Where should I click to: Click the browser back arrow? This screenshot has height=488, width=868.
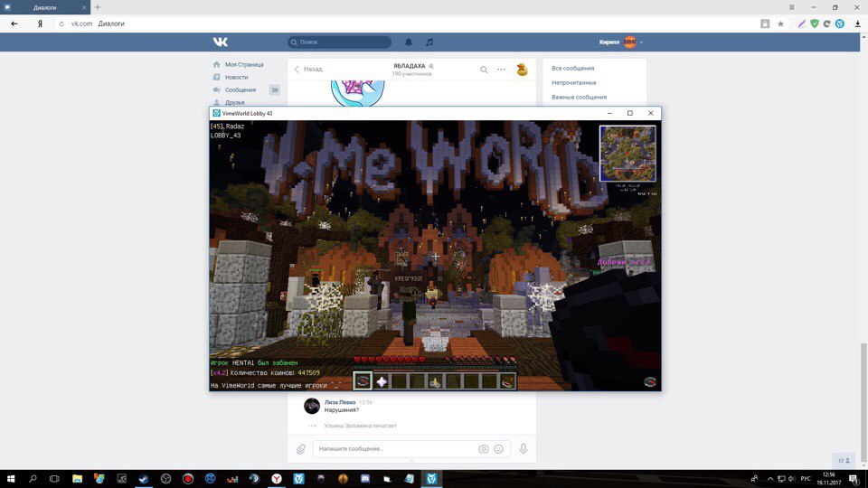coord(14,23)
